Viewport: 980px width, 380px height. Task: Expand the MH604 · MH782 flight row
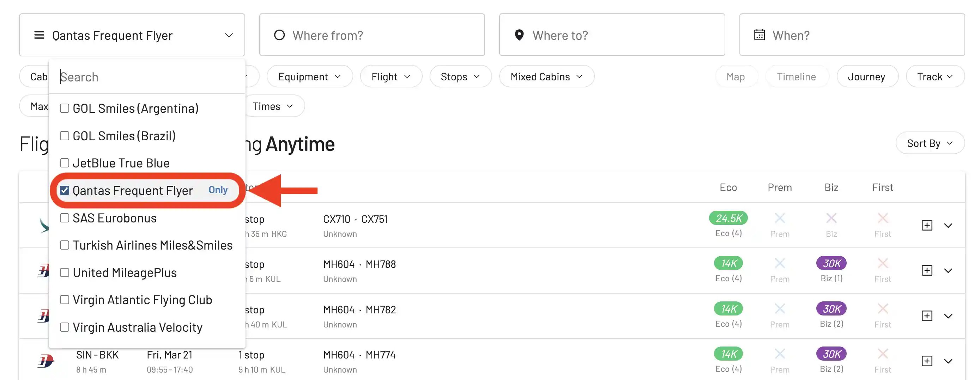(948, 317)
